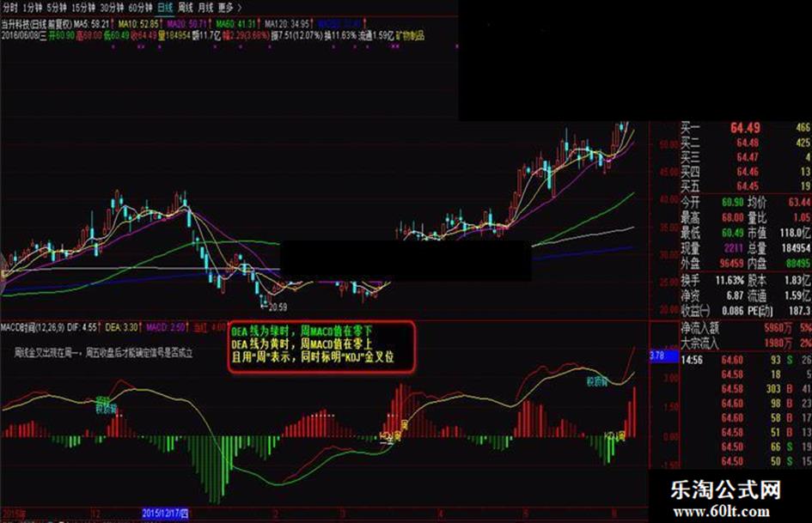812x523 pixels.
Task: Switch to the 15分钟 period tab
Action: (82, 7)
